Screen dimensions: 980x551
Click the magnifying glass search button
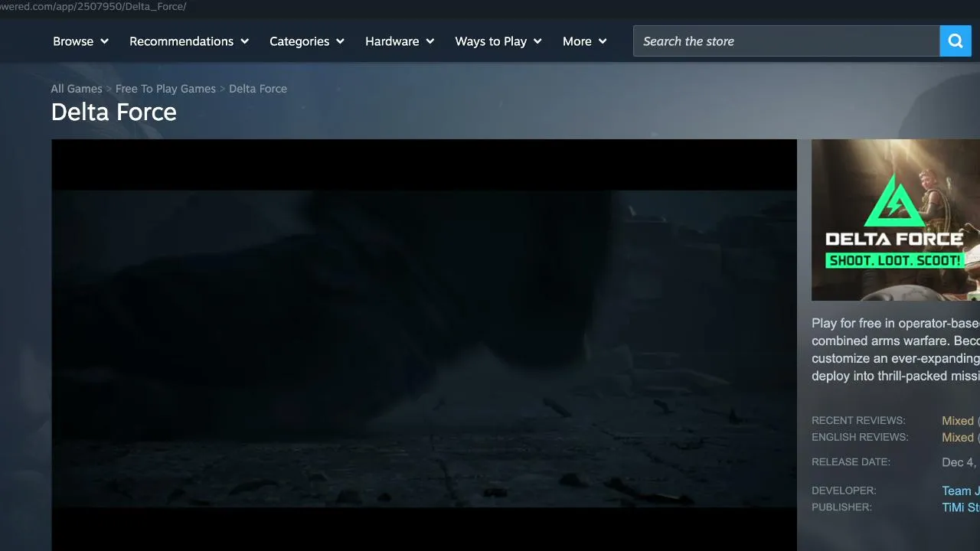click(955, 41)
